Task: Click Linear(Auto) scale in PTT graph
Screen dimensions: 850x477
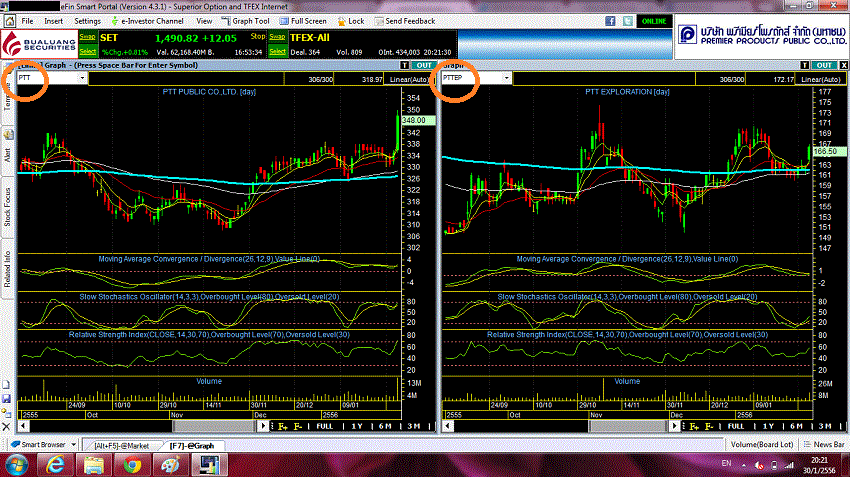Action: pyautogui.click(x=410, y=79)
